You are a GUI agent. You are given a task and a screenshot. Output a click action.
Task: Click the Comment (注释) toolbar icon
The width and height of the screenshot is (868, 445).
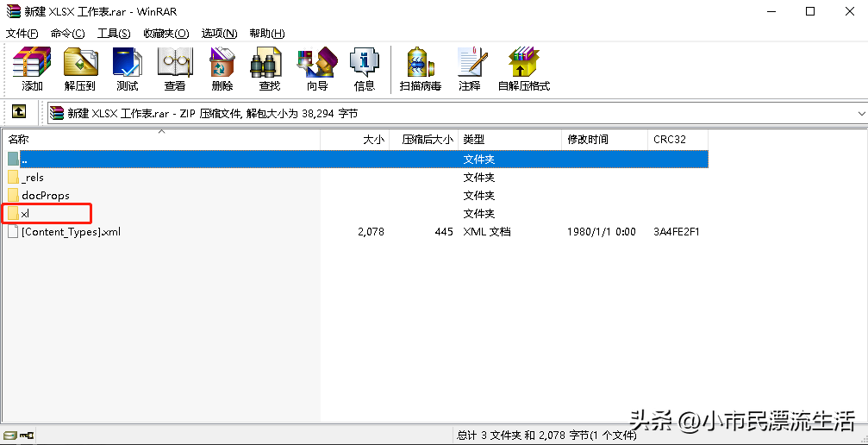click(x=470, y=69)
